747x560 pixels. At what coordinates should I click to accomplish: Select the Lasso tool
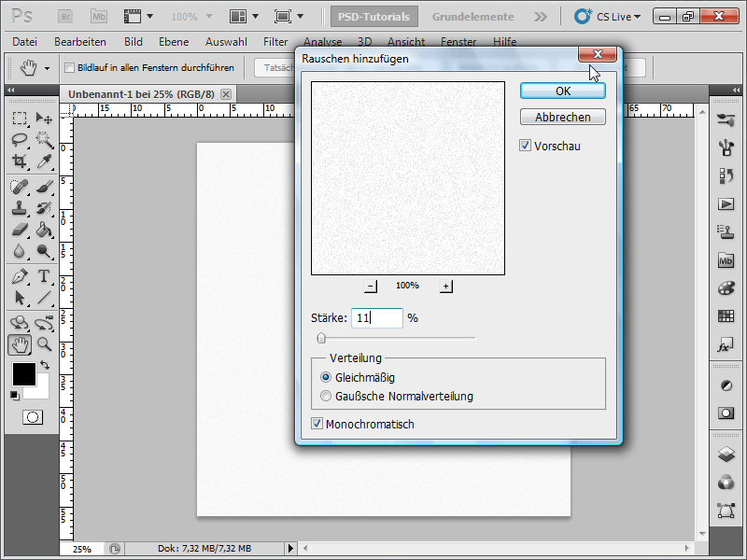[x=20, y=139]
